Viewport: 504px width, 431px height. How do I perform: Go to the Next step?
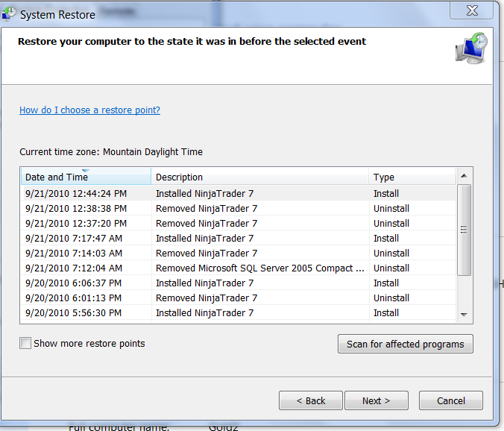(x=376, y=400)
